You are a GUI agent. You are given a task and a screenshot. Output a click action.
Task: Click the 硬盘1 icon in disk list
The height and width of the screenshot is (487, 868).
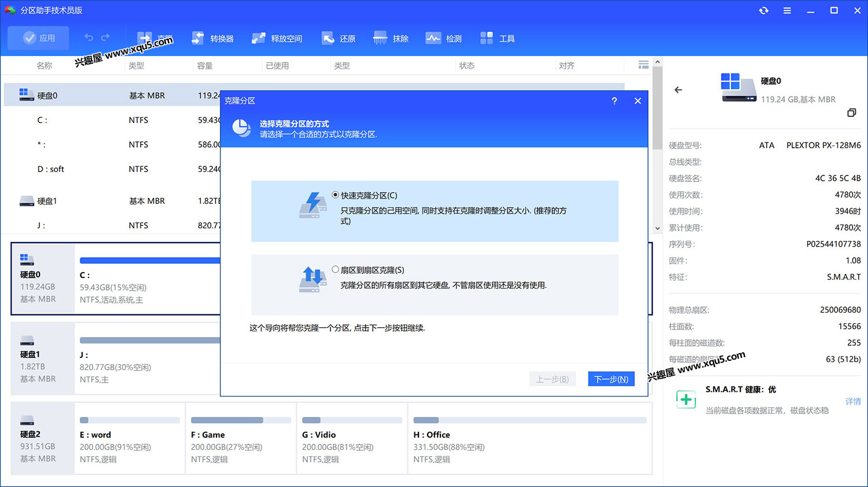[x=27, y=201]
